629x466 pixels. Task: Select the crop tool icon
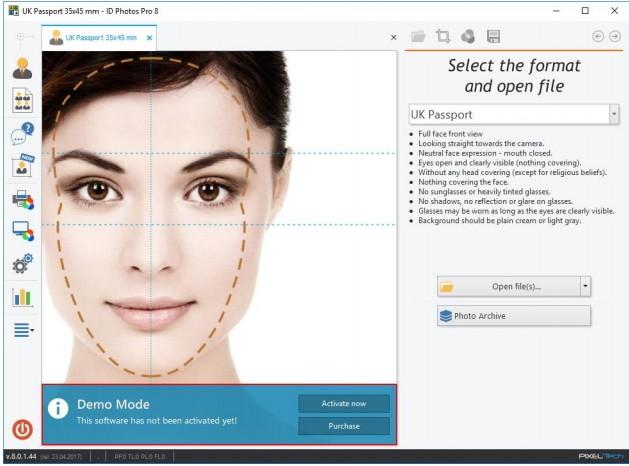coord(443,36)
